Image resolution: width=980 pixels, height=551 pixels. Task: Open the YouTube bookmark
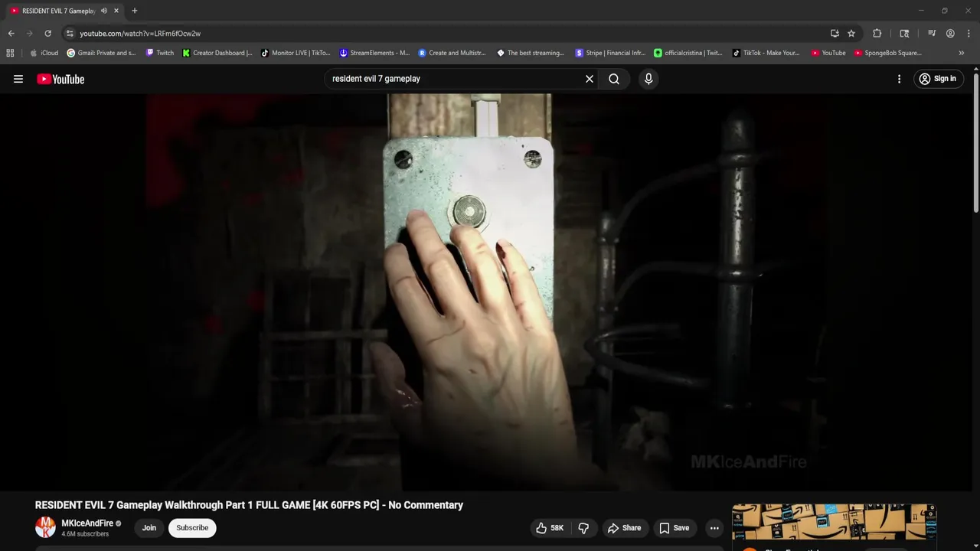point(828,53)
